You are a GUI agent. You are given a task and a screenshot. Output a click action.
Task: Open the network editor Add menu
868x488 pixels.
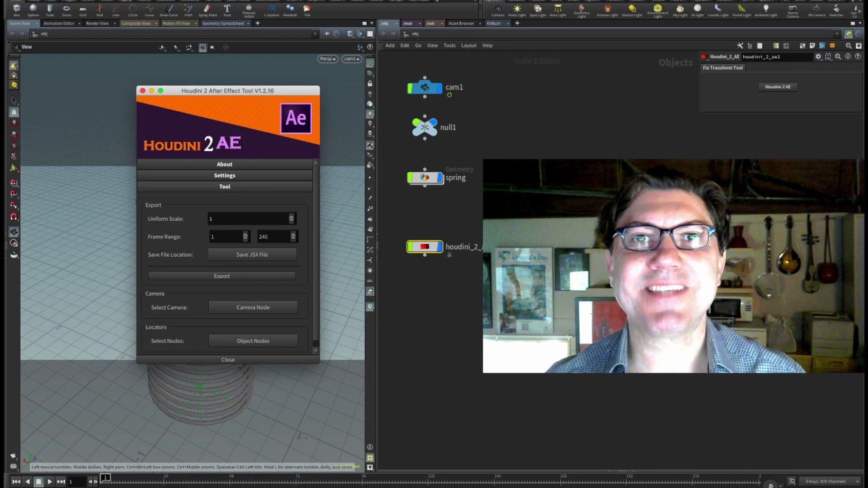pos(390,45)
